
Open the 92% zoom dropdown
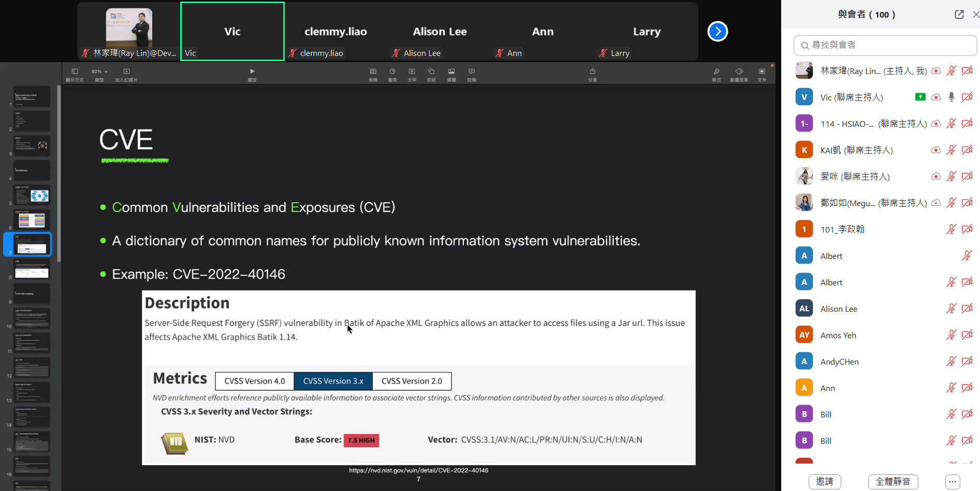point(99,71)
